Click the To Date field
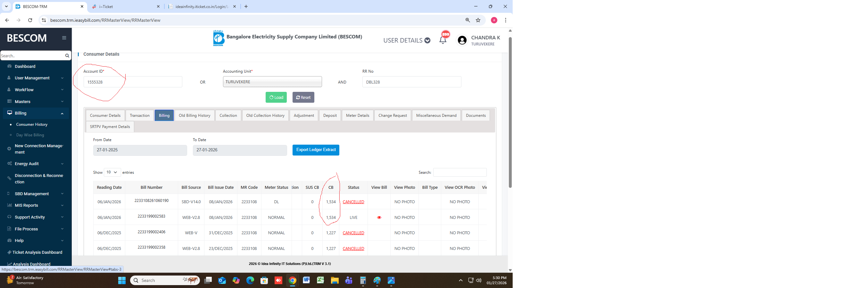The height and width of the screenshot is (288, 868). coord(240,150)
